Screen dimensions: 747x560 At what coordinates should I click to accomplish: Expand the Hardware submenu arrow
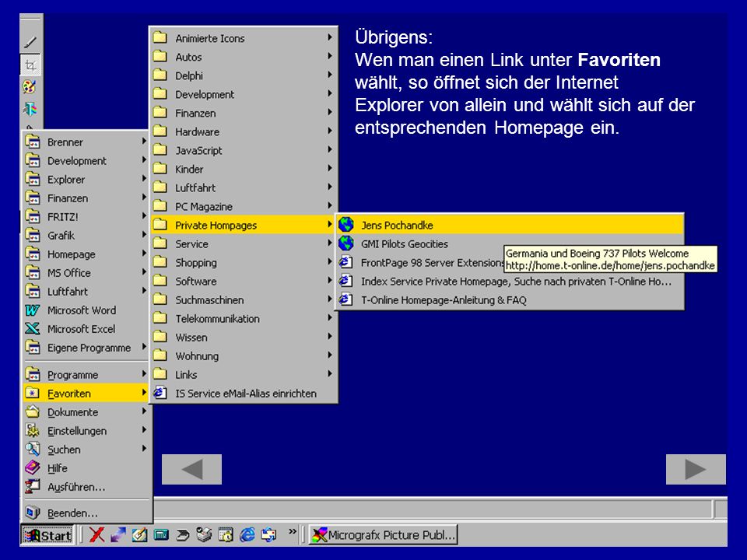(x=329, y=131)
